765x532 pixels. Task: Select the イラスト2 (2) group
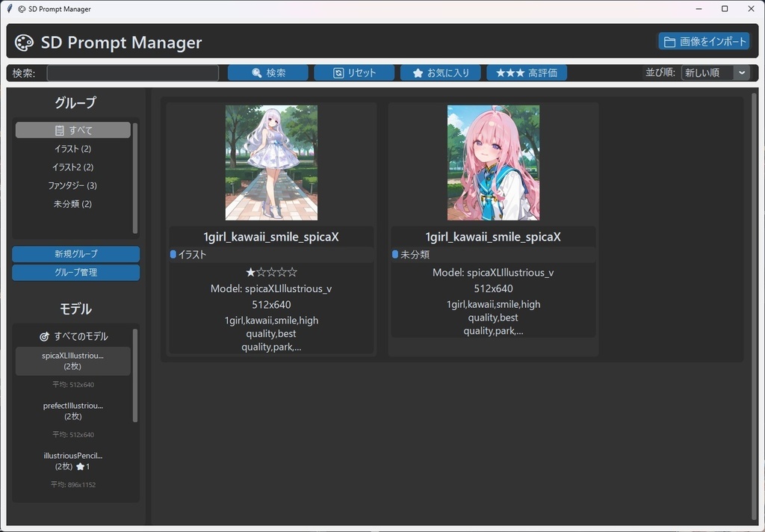73,167
